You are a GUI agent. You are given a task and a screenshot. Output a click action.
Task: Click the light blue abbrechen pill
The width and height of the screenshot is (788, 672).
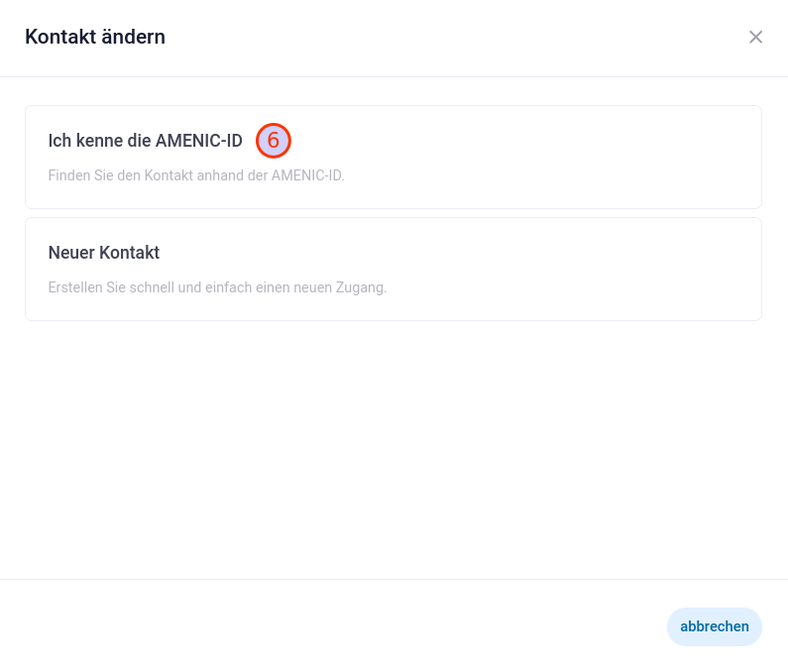[714, 626]
